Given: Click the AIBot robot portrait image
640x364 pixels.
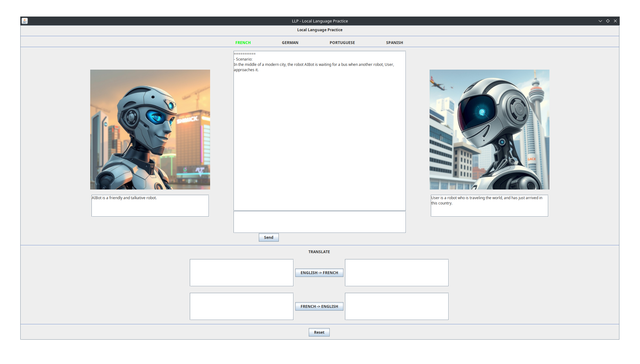Looking at the screenshot, I should [150, 129].
